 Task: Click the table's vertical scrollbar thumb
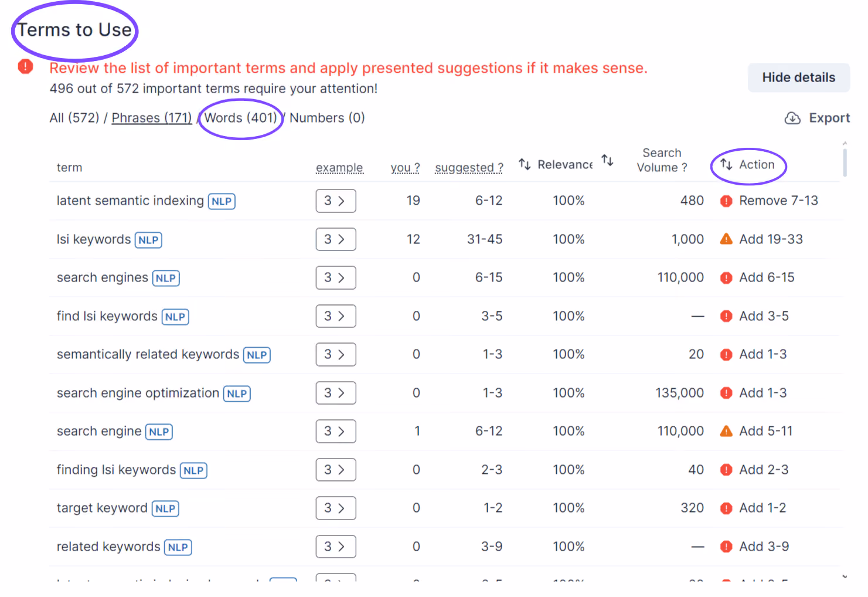pos(845,162)
